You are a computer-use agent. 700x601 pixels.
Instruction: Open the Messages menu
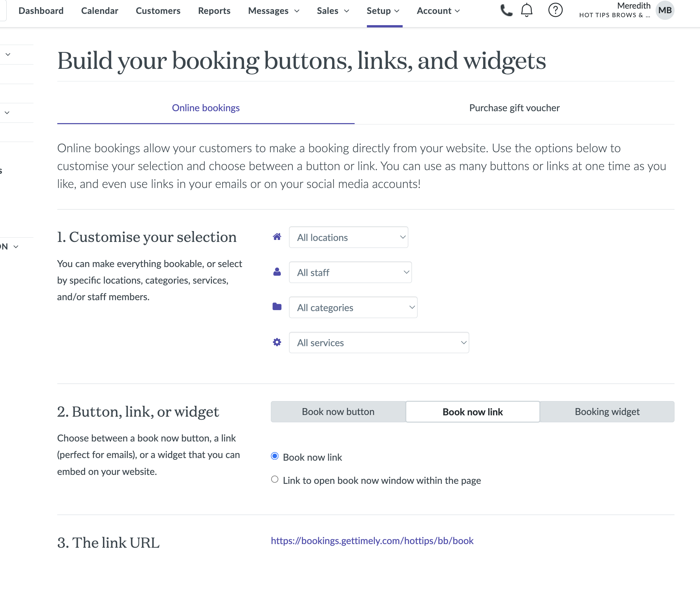click(x=273, y=11)
